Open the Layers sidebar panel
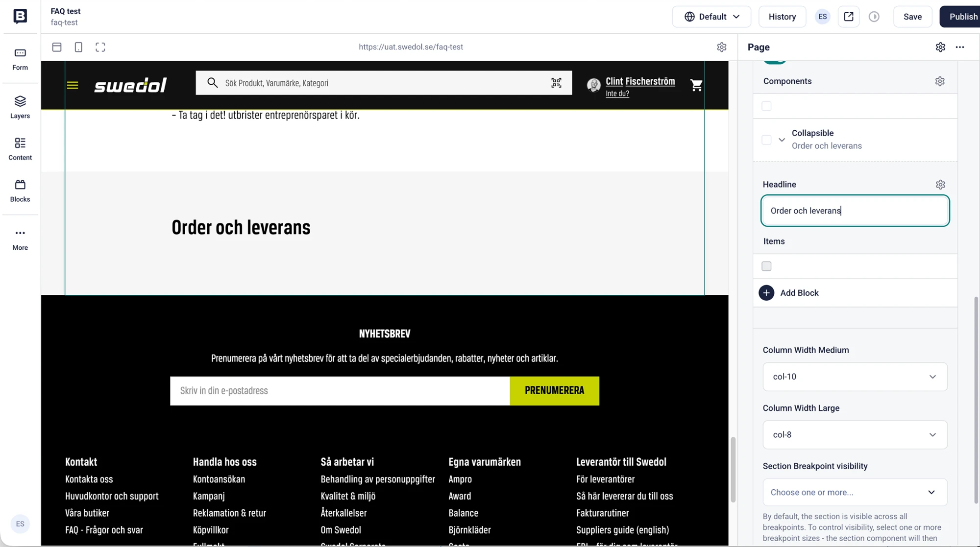The width and height of the screenshot is (980, 547). coord(20,107)
